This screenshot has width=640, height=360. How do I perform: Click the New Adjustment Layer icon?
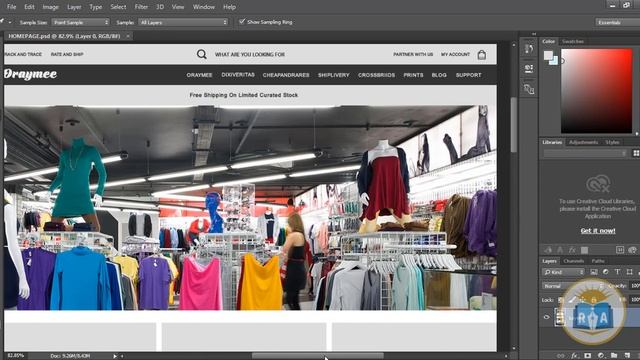[x=601, y=356]
